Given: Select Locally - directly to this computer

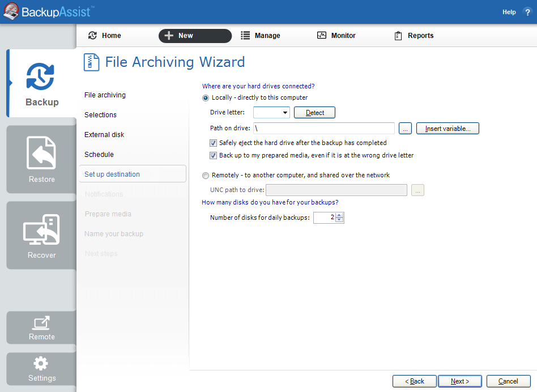Looking at the screenshot, I should (206, 98).
